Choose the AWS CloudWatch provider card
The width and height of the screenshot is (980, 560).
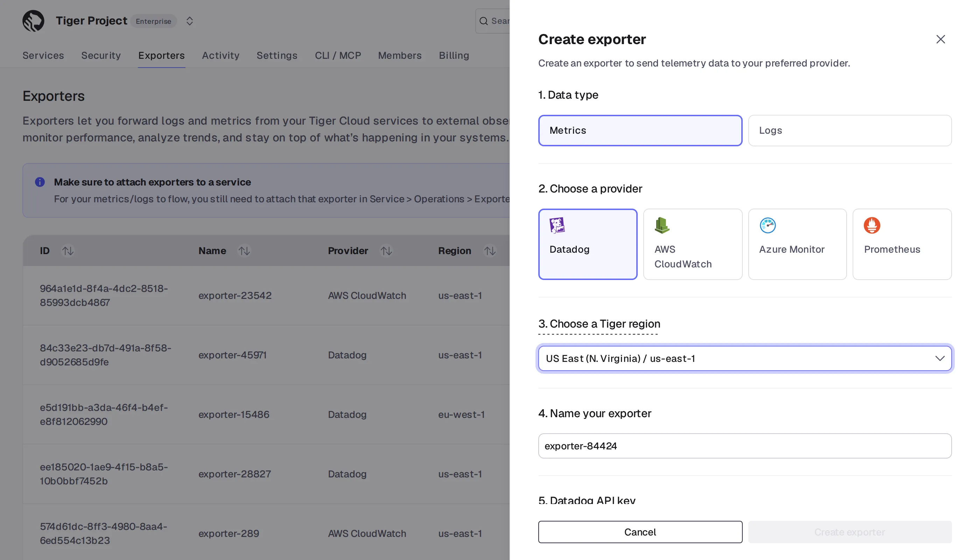pyautogui.click(x=692, y=244)
